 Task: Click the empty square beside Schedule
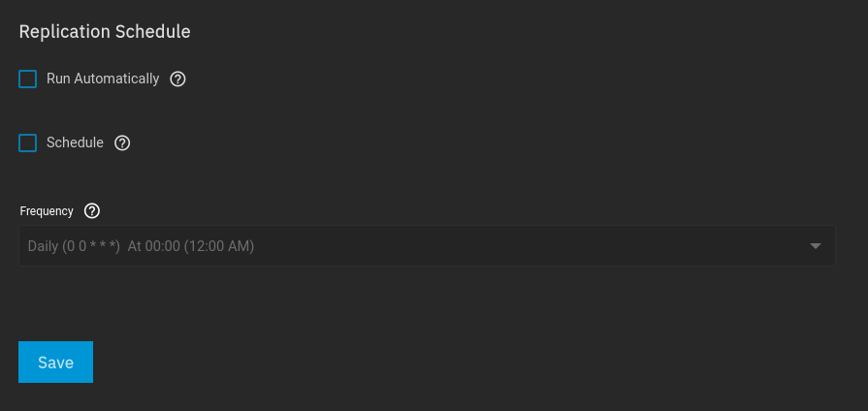27,143
